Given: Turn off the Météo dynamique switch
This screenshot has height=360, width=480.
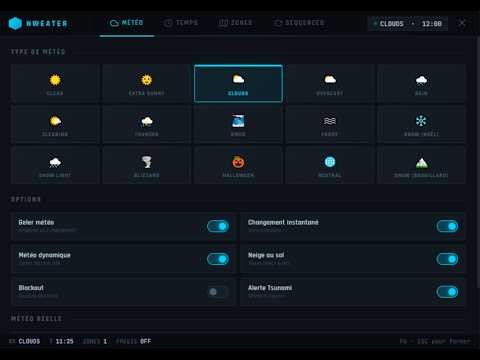Looking at the screenshot, I should tap(218, 259).
